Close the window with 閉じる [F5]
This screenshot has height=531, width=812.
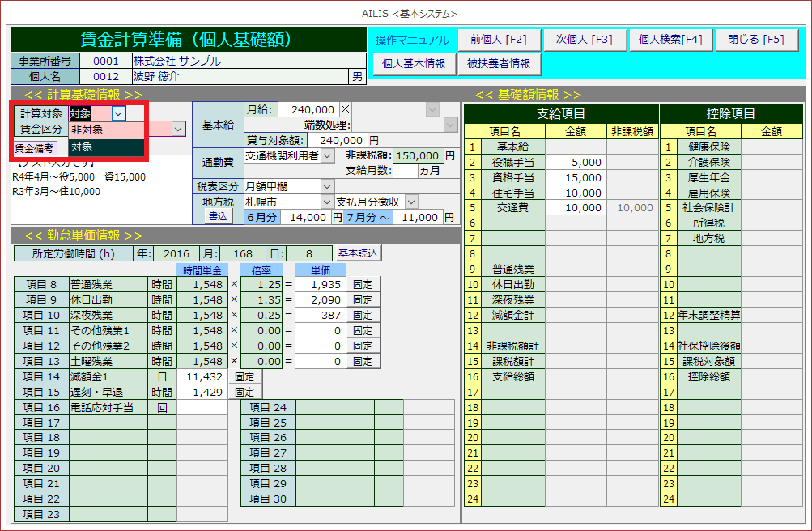click(x=755, y=40)
